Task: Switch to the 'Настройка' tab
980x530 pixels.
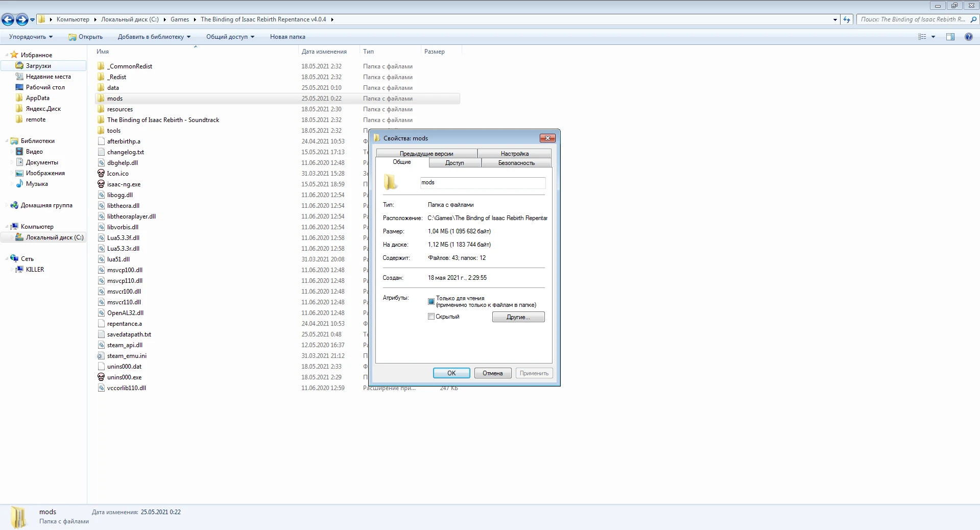Action: pos(514,153)
